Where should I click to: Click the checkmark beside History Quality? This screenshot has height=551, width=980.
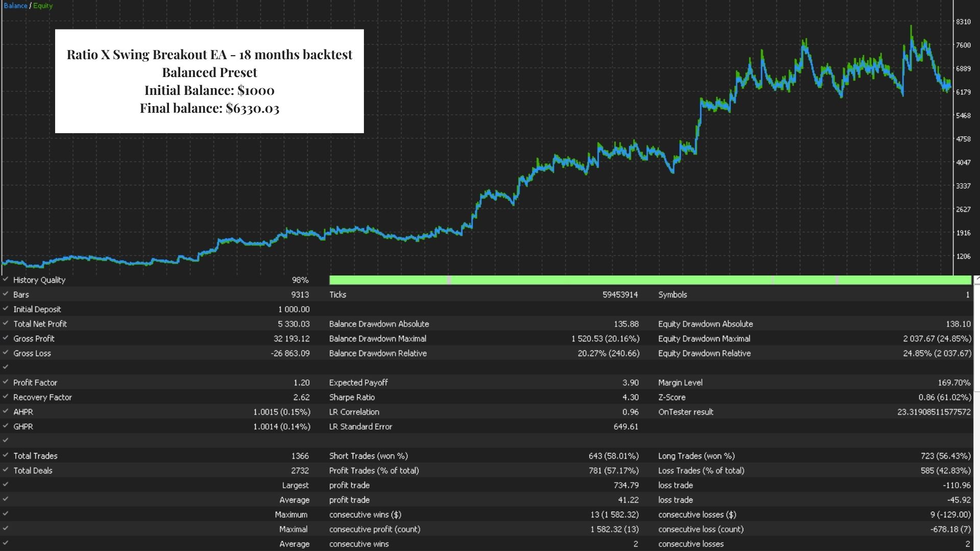click(x=6, y=279)
